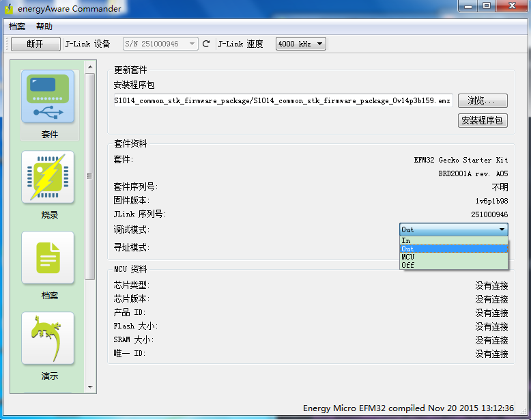Open the 档案 document sidebar icon

(x=48, y=257)
